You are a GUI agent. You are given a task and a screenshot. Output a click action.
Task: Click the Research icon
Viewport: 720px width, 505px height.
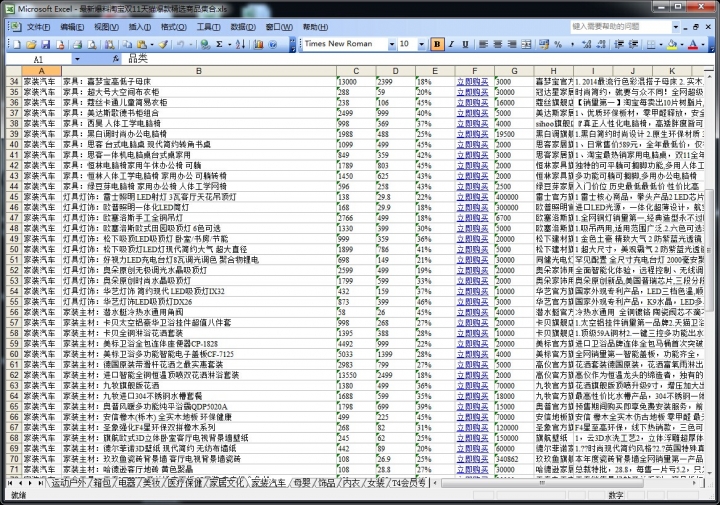pyautogui.click(x=109, y=45)
